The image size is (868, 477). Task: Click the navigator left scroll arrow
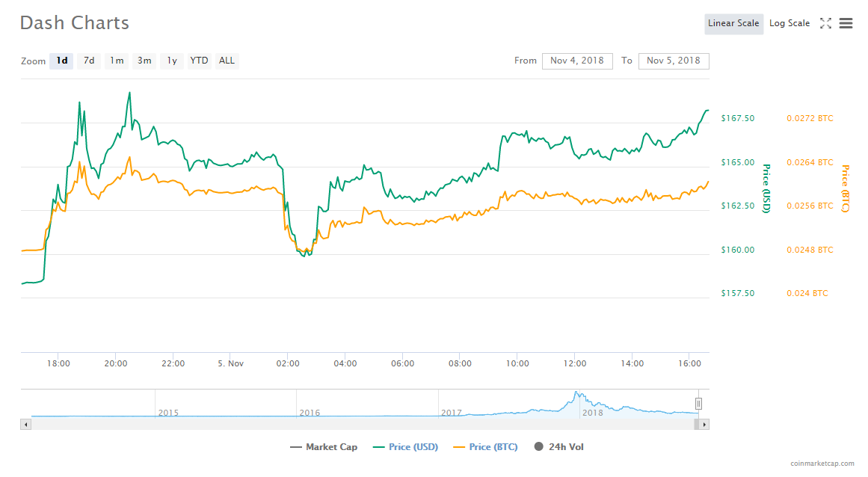click(26, 425)
